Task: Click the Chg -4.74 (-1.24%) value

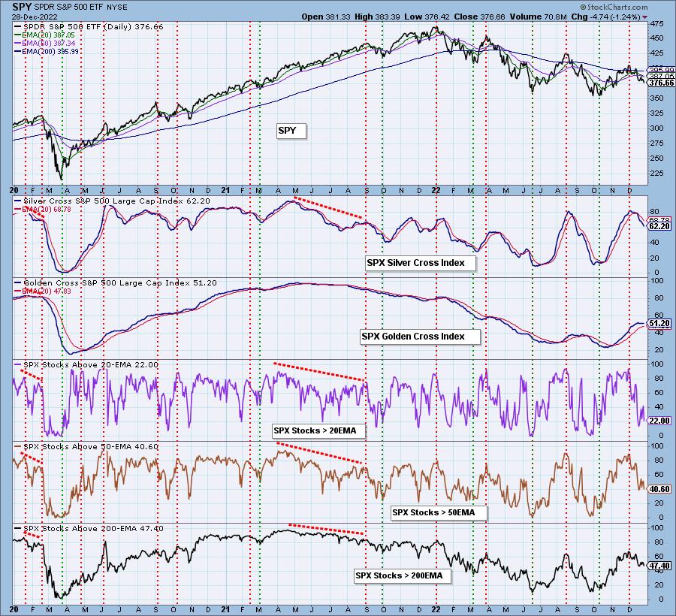Action: click(605, 17)
